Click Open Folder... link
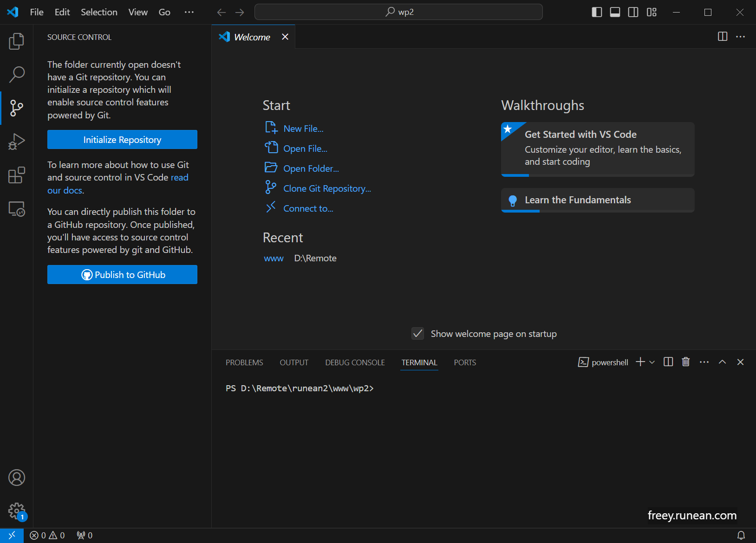 [311, 168]
